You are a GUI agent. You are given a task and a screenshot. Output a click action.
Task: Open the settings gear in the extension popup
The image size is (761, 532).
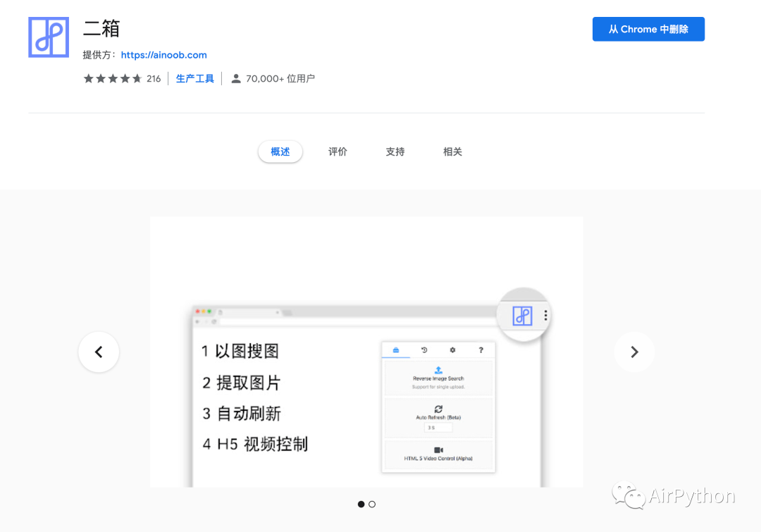point(452,349)
